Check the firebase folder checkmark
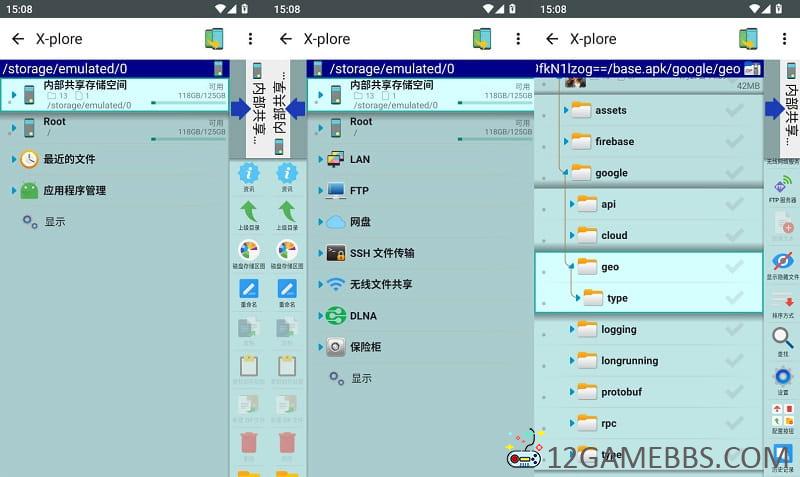The image size is (800, 477). (x=734, y=141)
